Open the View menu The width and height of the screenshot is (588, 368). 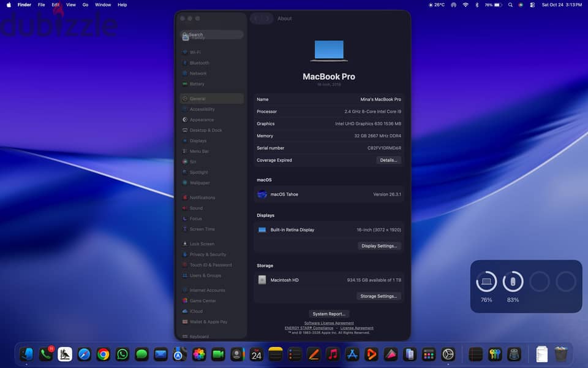[71, 5]
